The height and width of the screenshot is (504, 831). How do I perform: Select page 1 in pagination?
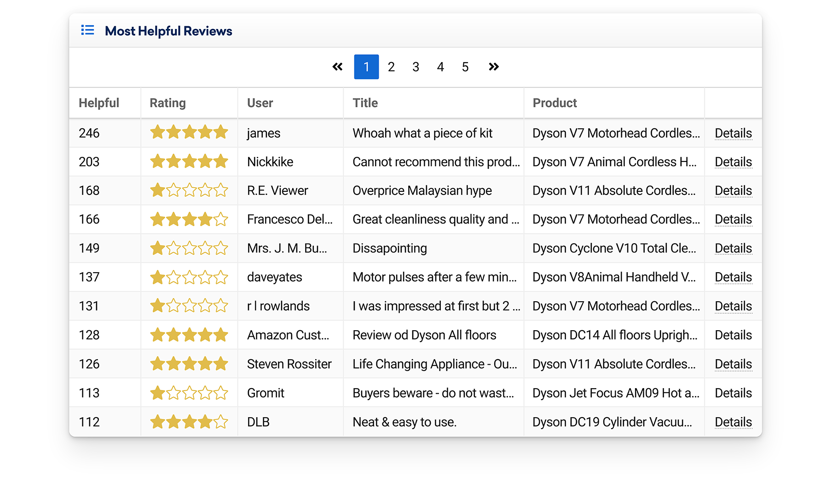pos(366,67)
